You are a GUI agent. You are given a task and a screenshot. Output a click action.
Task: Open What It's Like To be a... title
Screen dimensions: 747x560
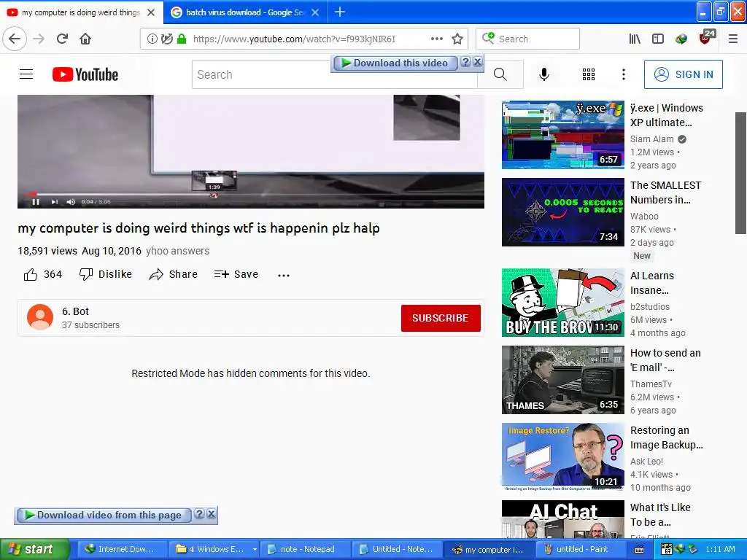(x=660, y=515)
